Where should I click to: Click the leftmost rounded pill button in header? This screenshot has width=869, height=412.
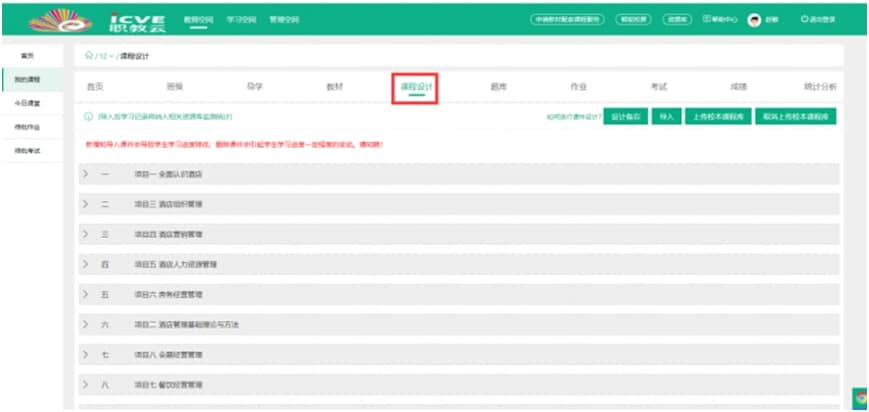click(567, 19)
